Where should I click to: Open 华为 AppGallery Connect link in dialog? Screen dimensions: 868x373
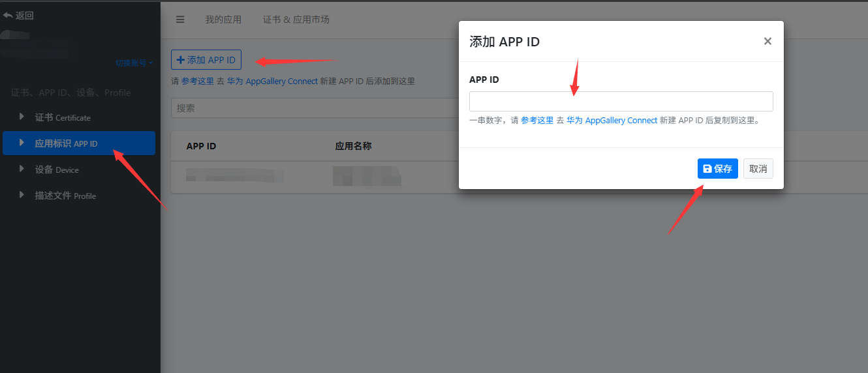pyautogui.click(x=612, y=121)
